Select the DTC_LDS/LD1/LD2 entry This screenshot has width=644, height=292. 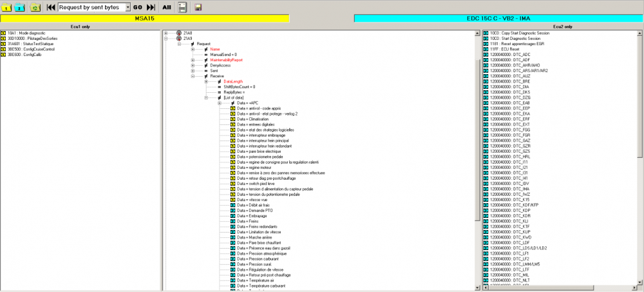point(518,248)
